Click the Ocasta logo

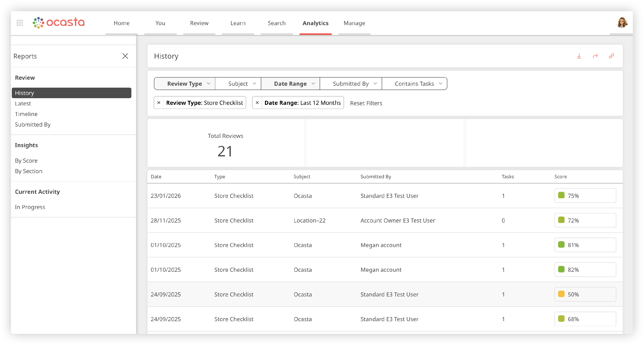59,23
